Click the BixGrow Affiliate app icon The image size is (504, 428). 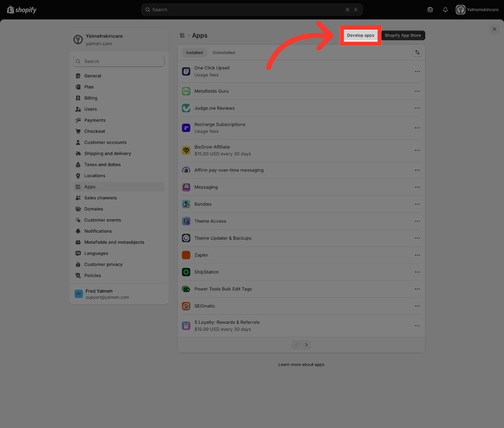(186, 151)
